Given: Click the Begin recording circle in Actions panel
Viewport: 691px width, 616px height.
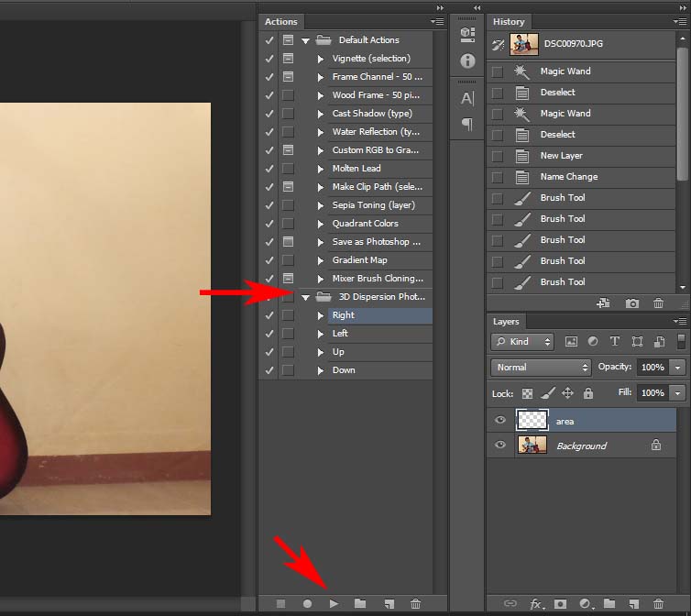Looking at the screenshot, I should click(307, 603).
